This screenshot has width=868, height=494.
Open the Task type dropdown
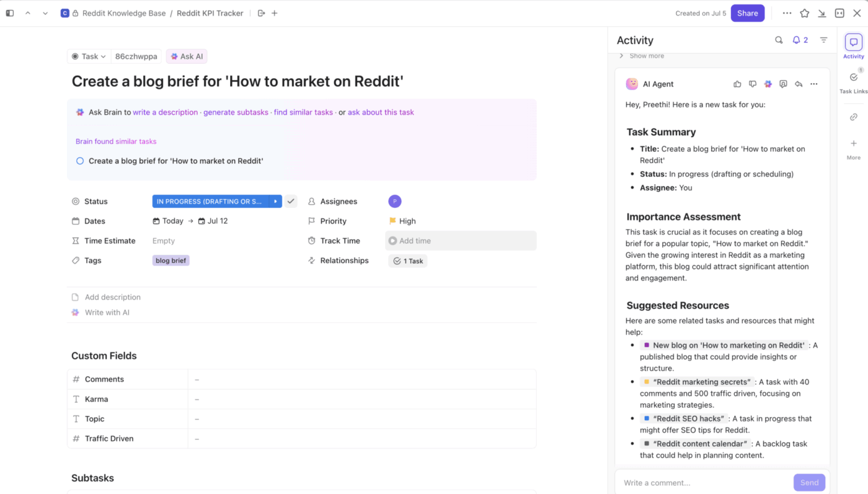click(89, 56)
